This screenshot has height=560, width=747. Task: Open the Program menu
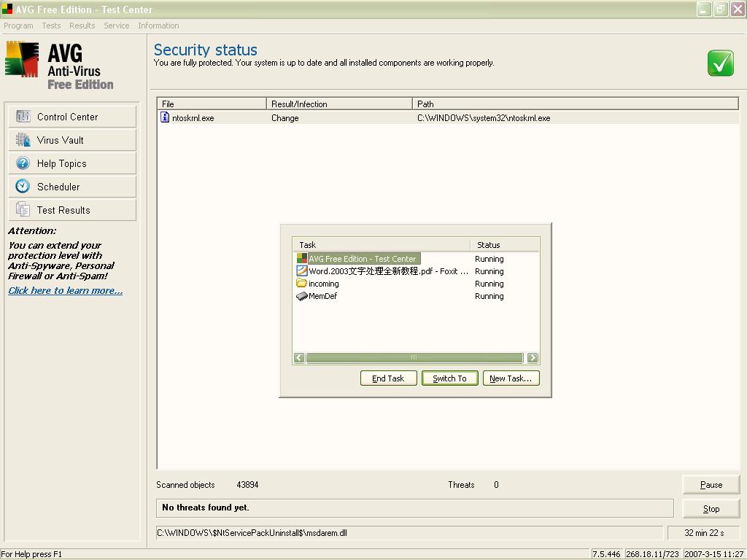(18, 26)
